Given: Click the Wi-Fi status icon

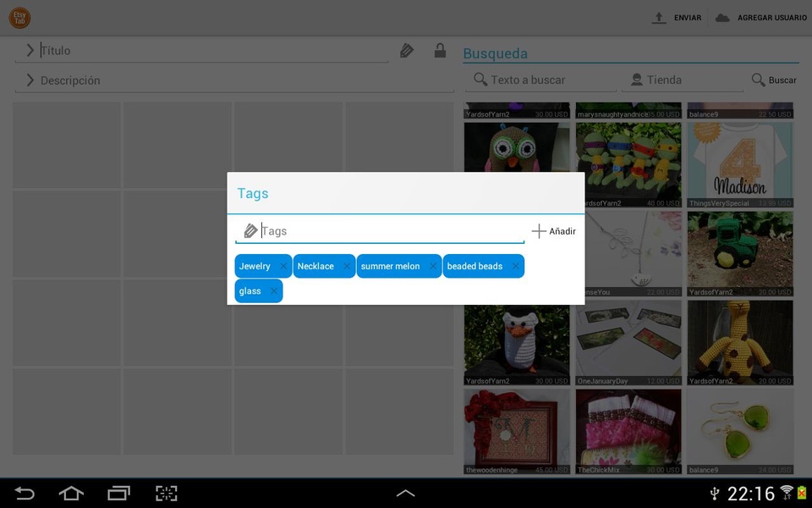Looking at the screenshot, I should (787, 493).
